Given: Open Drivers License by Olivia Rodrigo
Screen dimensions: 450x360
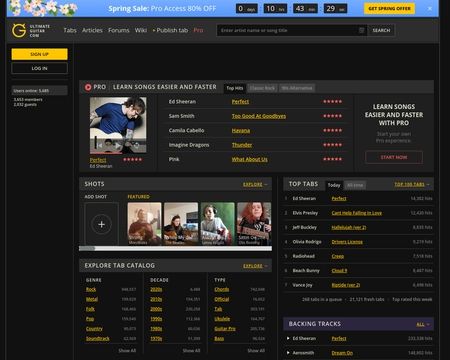Looking at the screenshot, I should pyautogui.click(x=347, y=242).
